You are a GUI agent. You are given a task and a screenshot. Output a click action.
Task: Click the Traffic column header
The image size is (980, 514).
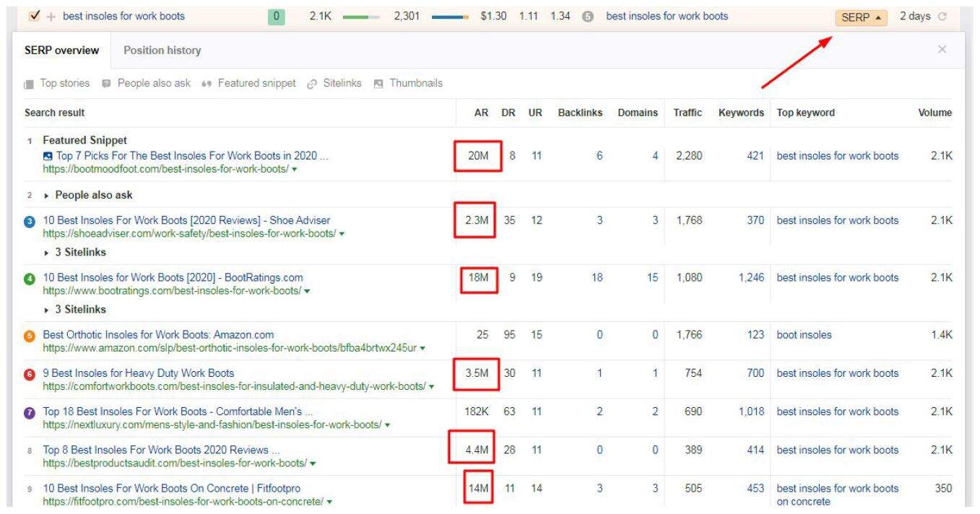(x=687, y=113)
